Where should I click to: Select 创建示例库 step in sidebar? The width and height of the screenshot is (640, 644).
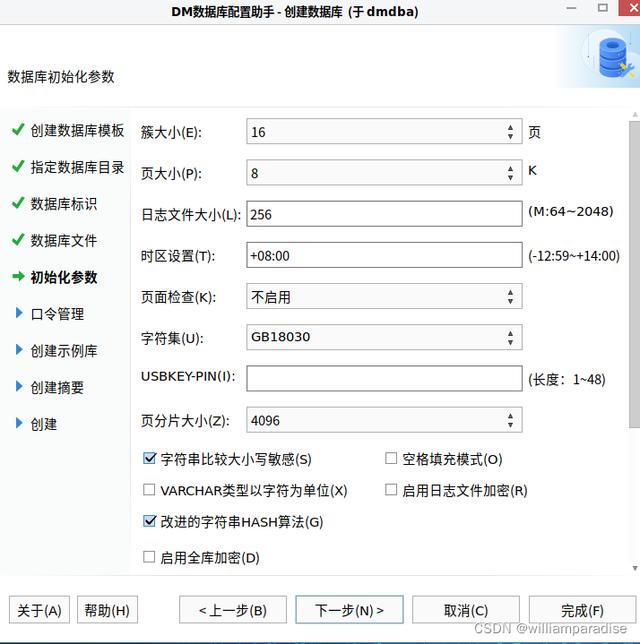click(x=64, y=350)
